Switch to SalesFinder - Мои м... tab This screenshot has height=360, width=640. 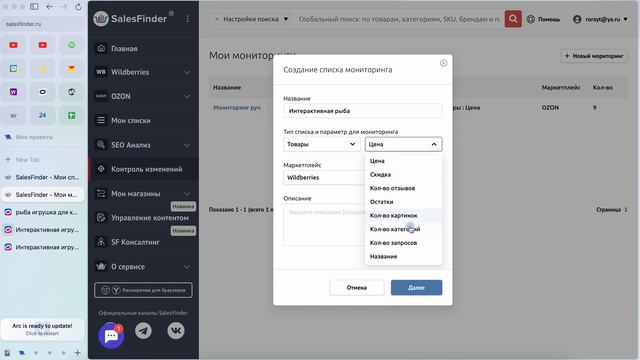coord(42,195)
